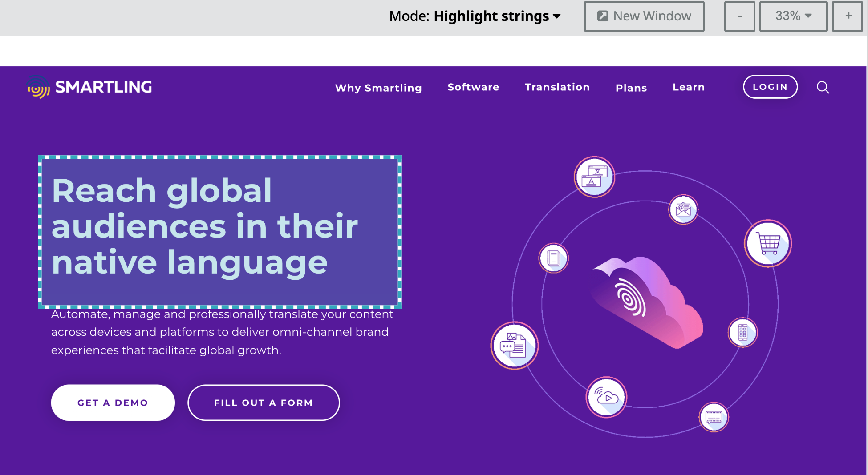
Task: Select the highlighted headline string
Action: pos(219,231)
